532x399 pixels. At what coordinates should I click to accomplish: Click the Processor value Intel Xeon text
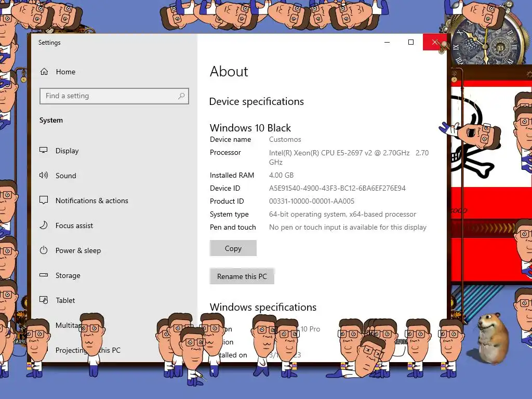[x=349, y=157]
